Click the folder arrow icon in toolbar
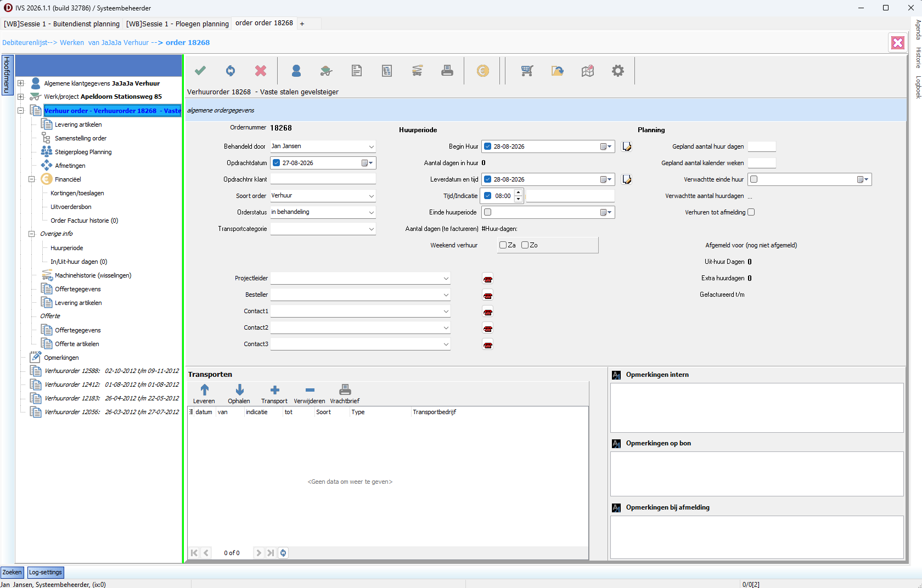 tap(558, 71)
